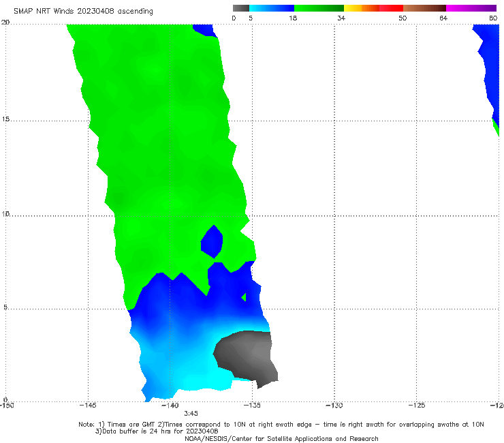Viewport: 504px width, 443px height.
Task: Click the color bar label '64'
Action: pyautogui.click(x=443, y=18)
